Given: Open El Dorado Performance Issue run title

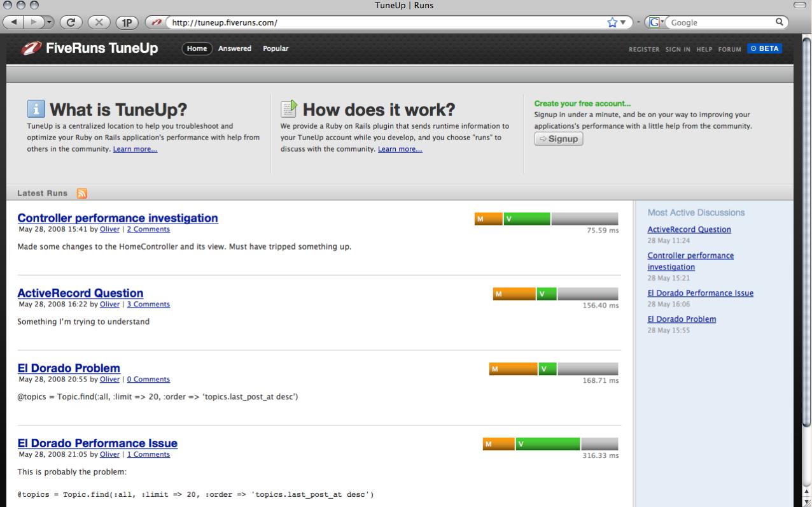Looking at the screenshot, I should point(97,443).
